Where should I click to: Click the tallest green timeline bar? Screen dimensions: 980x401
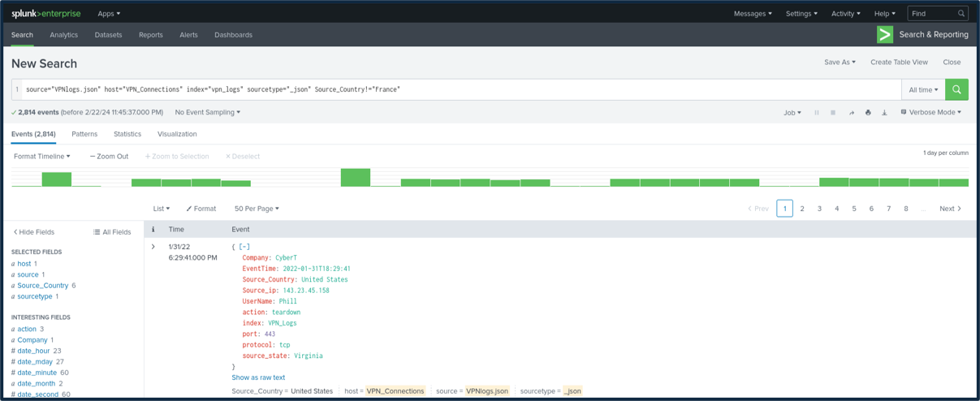click(356, 177)
